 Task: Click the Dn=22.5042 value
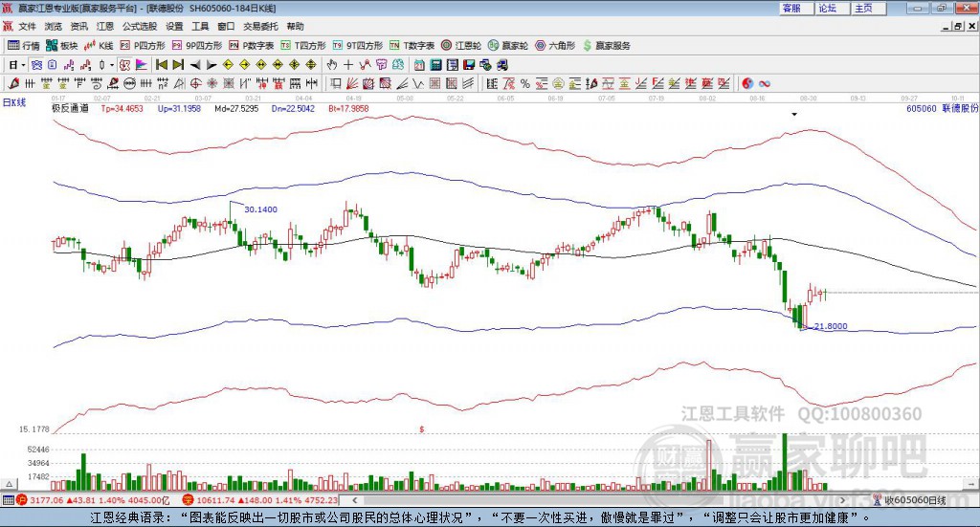pyautogui.click(x=293, y=108)
